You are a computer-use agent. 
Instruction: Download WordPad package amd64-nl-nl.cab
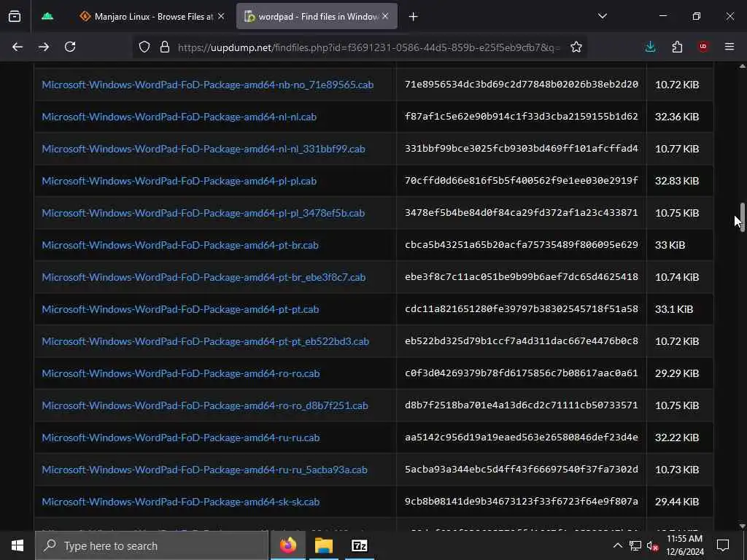[179, 117]
